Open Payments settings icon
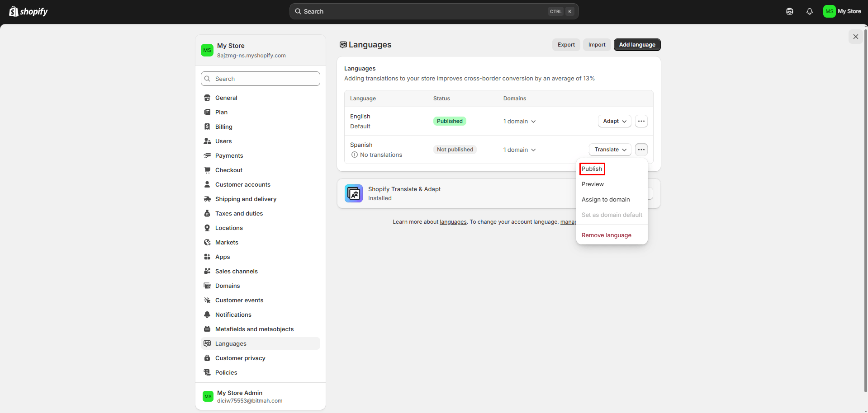The height and width of the screenshot is (413, 868). [x=207, y=155]
